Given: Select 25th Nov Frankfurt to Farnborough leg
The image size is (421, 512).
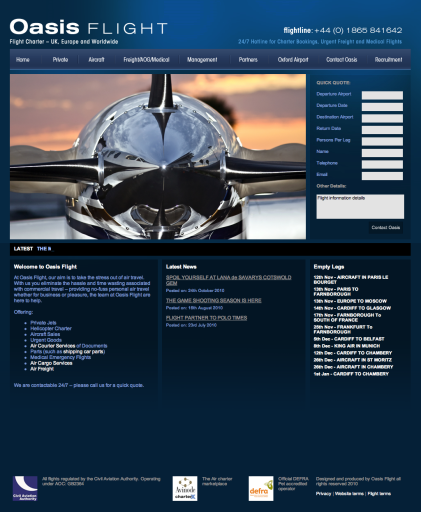Looking at the screenshot, I should pos(343,329).
